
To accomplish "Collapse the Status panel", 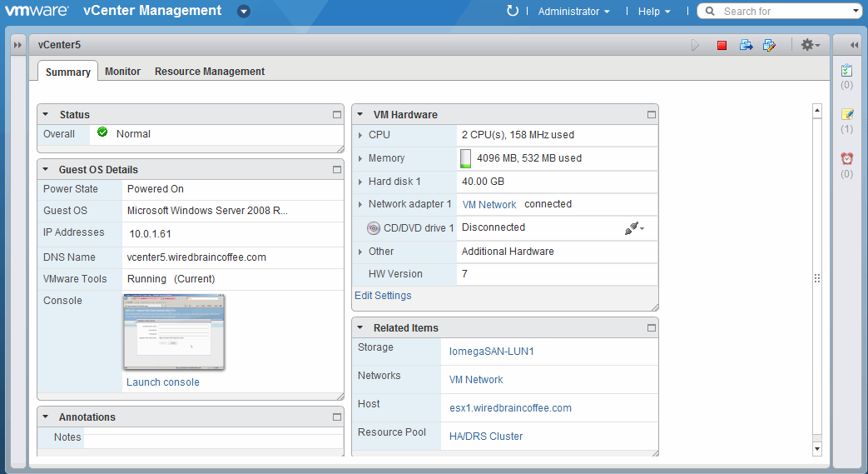I will tap(46, 114).
